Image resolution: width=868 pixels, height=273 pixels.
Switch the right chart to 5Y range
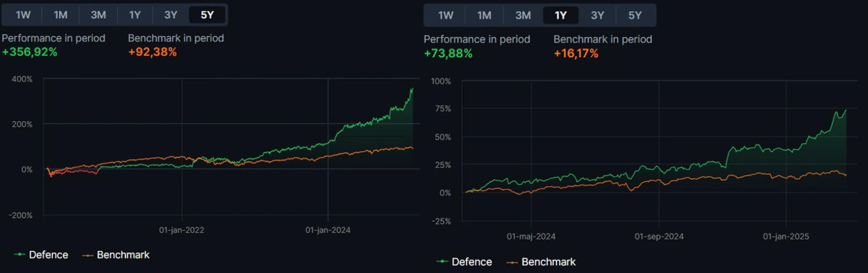click(635, 16)
